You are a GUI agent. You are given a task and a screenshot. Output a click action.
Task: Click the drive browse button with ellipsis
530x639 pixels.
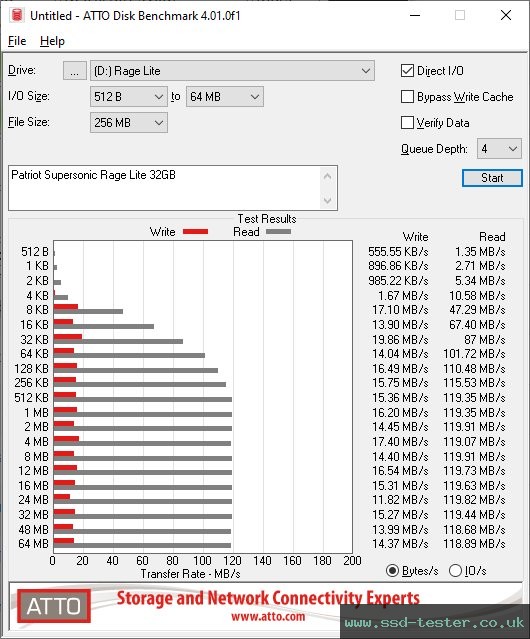75,71
